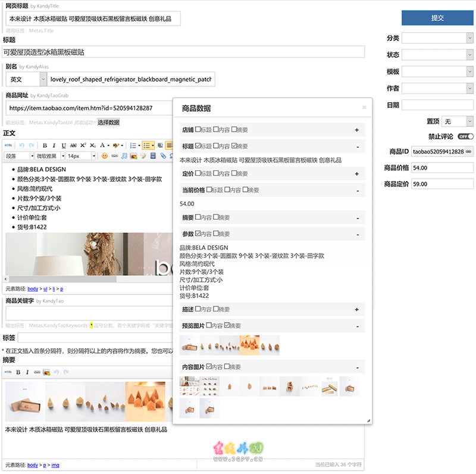Apply superscript formatting

83,145
